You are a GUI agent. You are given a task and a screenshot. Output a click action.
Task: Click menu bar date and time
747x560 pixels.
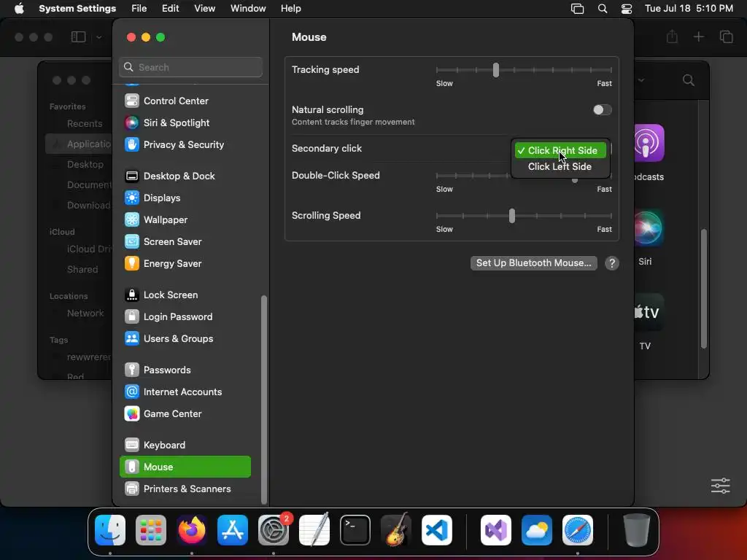click(689, 9)
